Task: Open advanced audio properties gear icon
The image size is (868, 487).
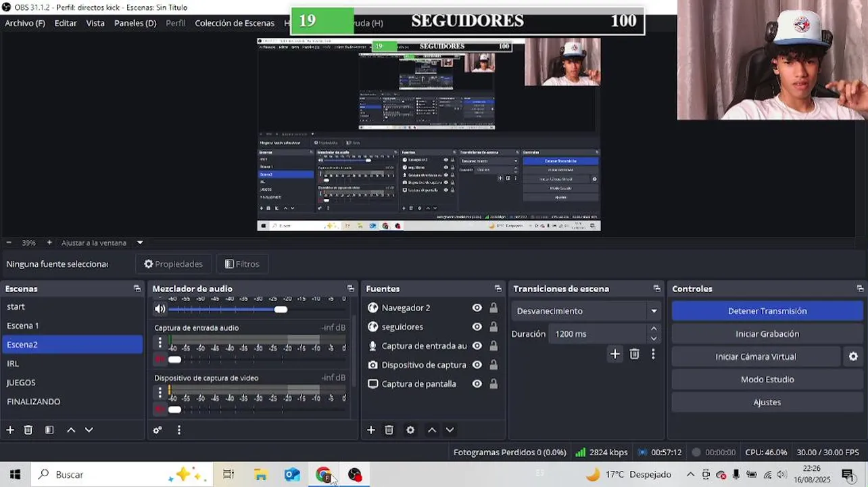Action: coord(158,430)
